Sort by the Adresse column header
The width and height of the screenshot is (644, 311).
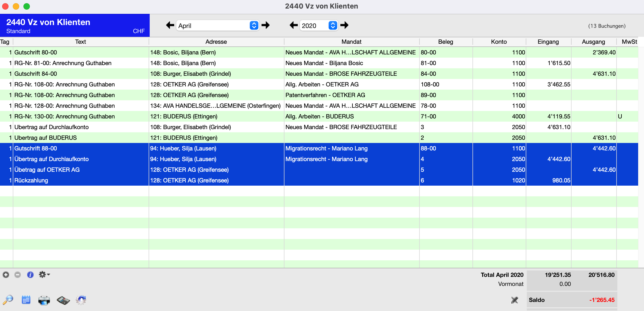(x=216, y=42)
